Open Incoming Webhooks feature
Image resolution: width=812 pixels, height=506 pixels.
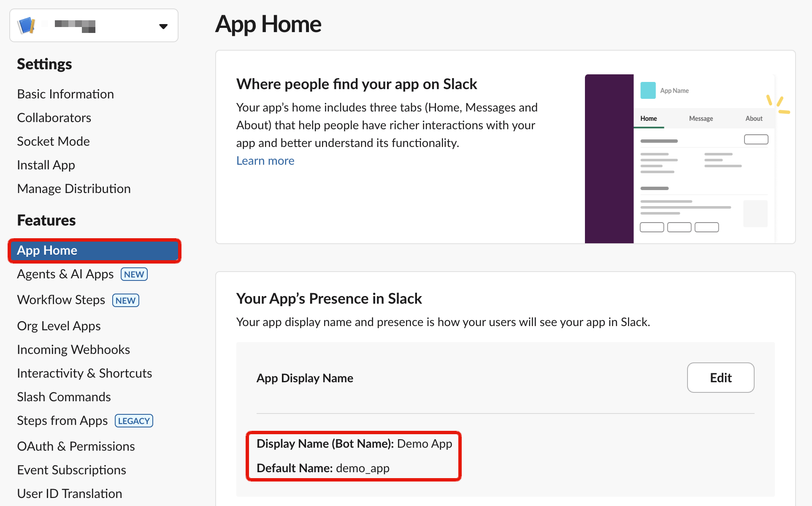click(73, 349)
